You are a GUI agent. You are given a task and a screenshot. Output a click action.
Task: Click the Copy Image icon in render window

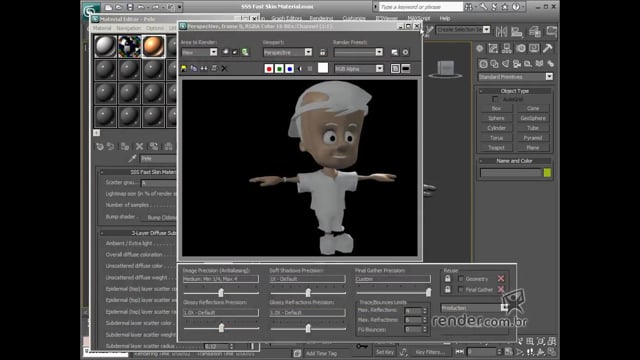194,69
